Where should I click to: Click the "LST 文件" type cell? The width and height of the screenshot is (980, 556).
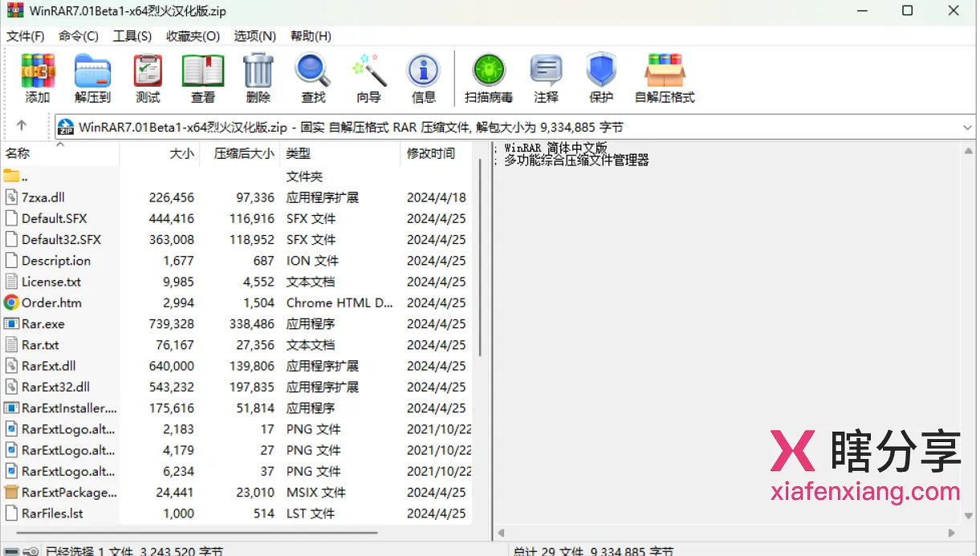pyautogui.click(x=311, y=513)
